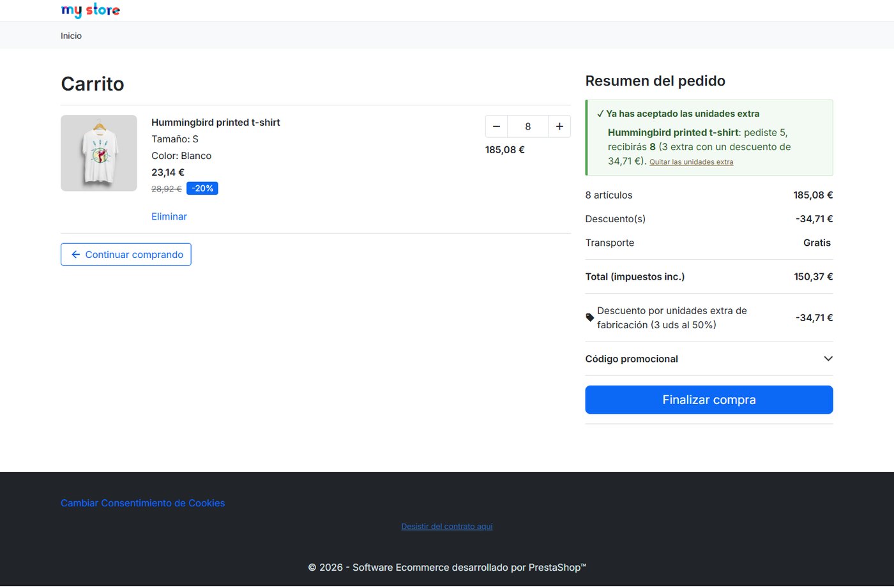Click the -20% discount badge
The height and width of the screenshot is (588, 894).
[202, 188]
